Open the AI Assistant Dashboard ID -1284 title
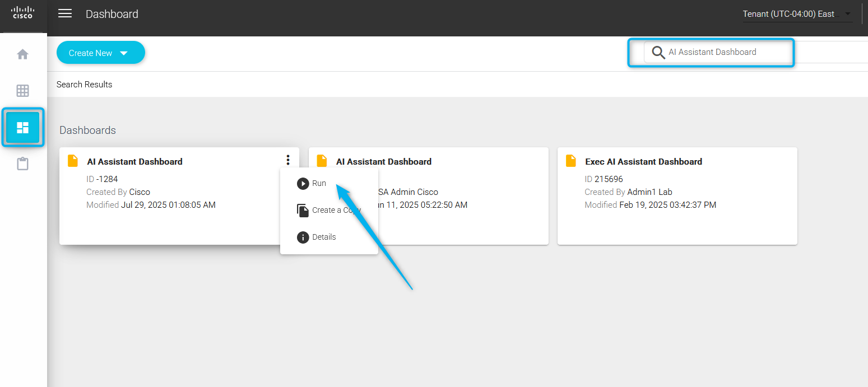The width and height of the screenshot is (868, 387). point(134,162)
